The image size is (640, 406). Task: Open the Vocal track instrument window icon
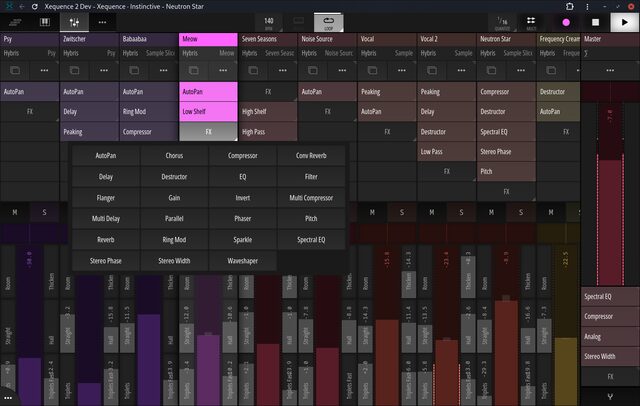[372, 70]
